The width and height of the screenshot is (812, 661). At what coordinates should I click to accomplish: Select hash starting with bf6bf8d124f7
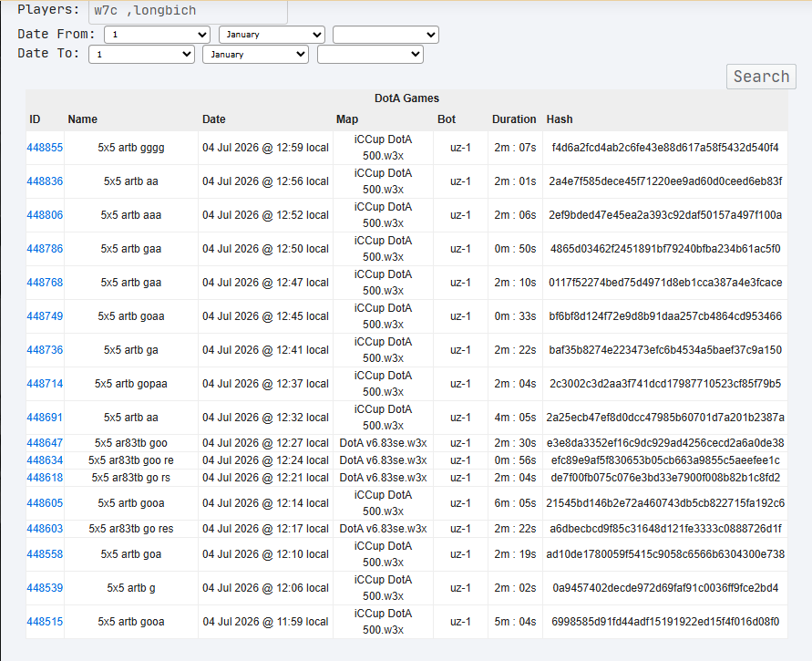(665, 316)
